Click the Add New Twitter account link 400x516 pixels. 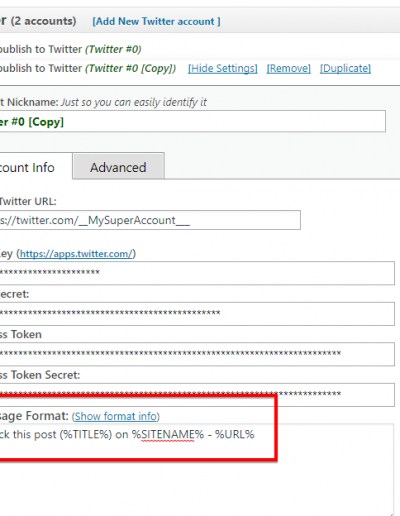pos(156,22)
